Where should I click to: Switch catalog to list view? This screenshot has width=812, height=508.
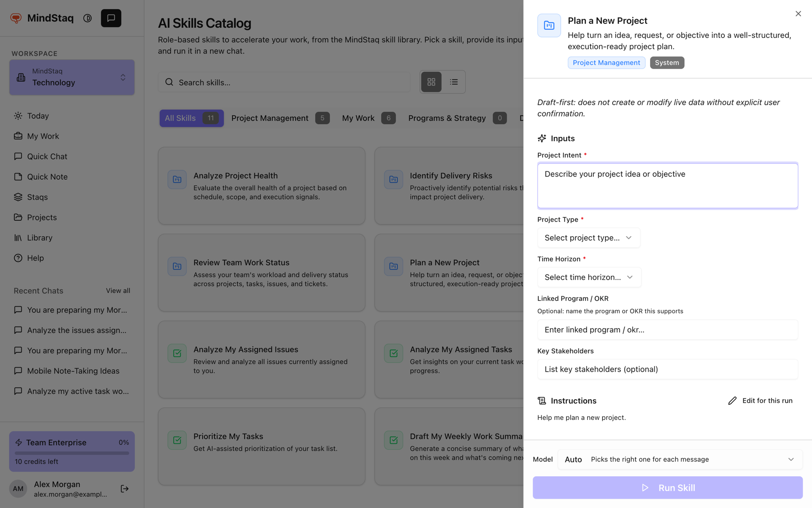[x=454, y=82]
